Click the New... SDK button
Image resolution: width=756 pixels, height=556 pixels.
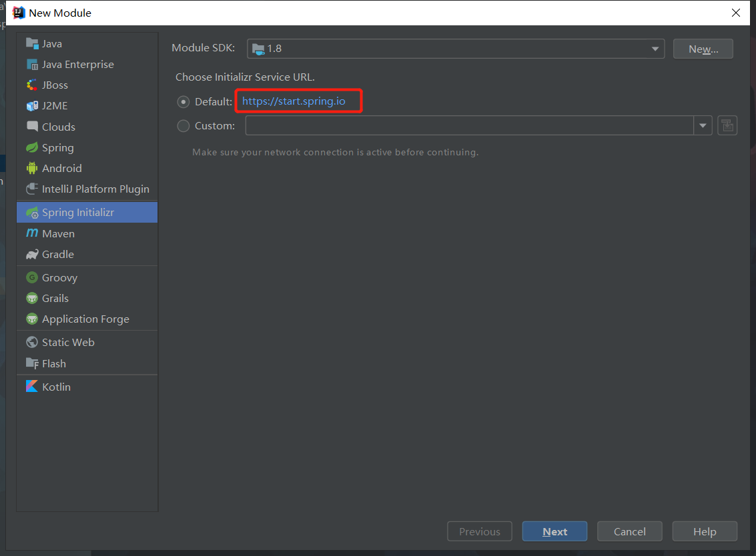click(x=703, y=49)
